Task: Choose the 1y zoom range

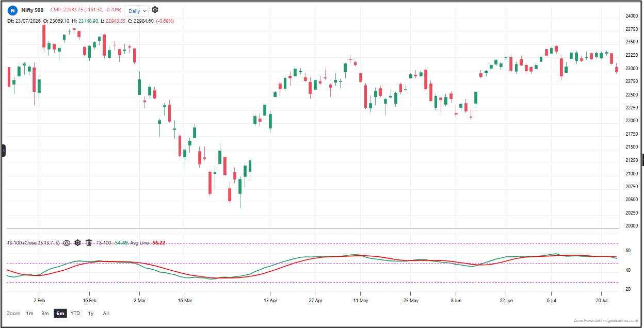Action: (91, 313)
